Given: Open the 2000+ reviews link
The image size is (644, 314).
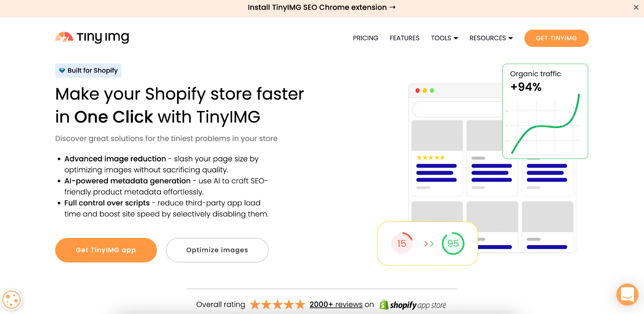Looking at the screenshot, I should coord(336,304).
